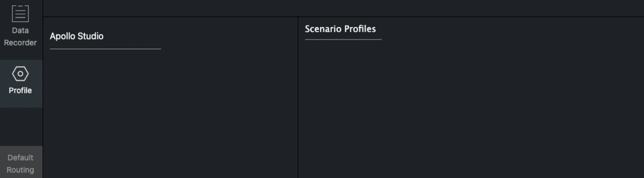The image size is (644, 178).
Task: Click the word "Default" in the sidebar
Action: pos(20,158)
